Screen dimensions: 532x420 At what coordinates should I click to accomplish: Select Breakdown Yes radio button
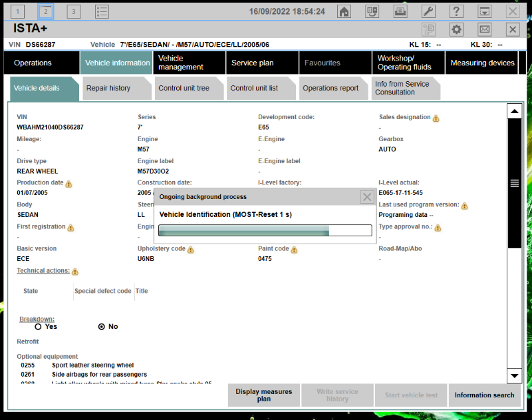click(x=38, y=327)
